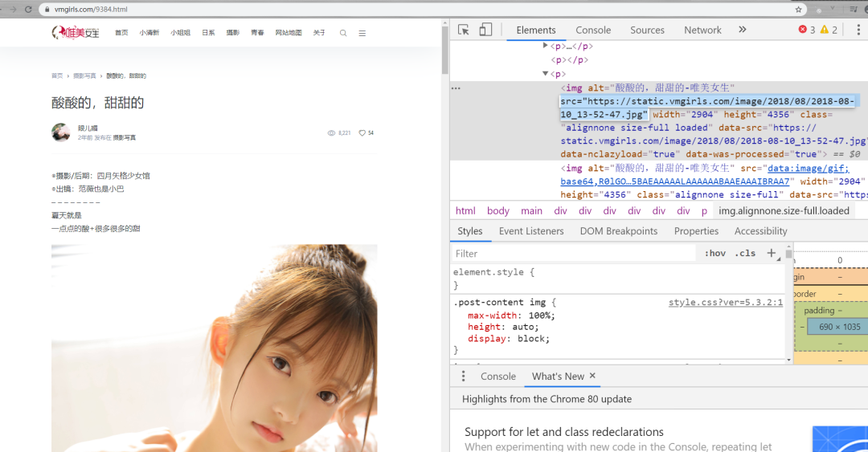Click the Styles pane scroll down arrow
The height and width of the screenshot is (452, 868).
[789, 360]
